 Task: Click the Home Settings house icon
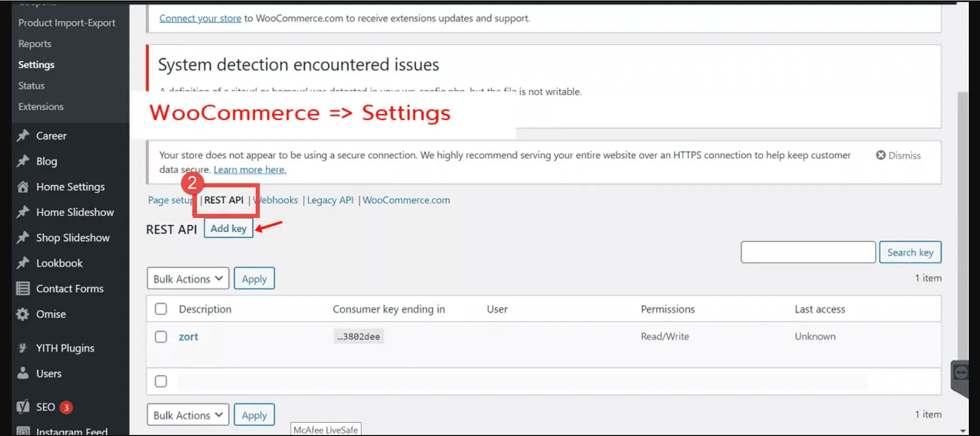coord(23,187)
